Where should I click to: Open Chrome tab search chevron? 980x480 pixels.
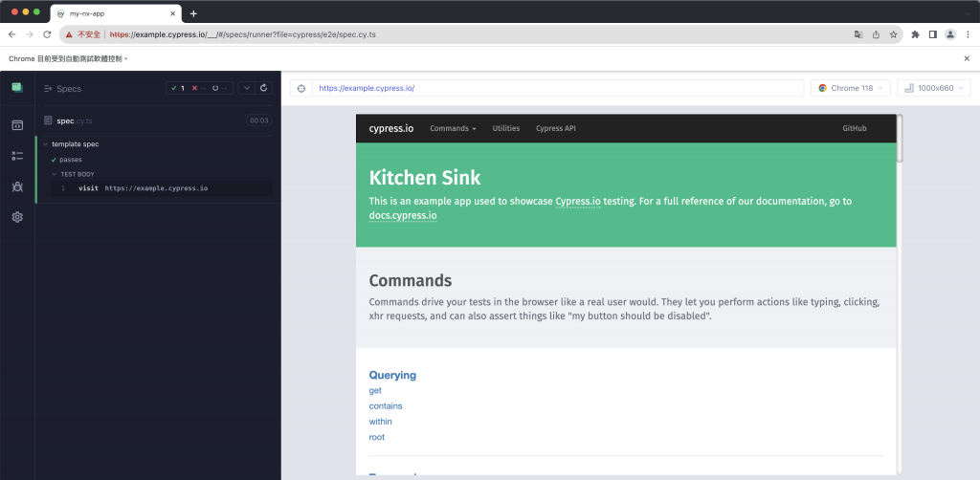968,13
